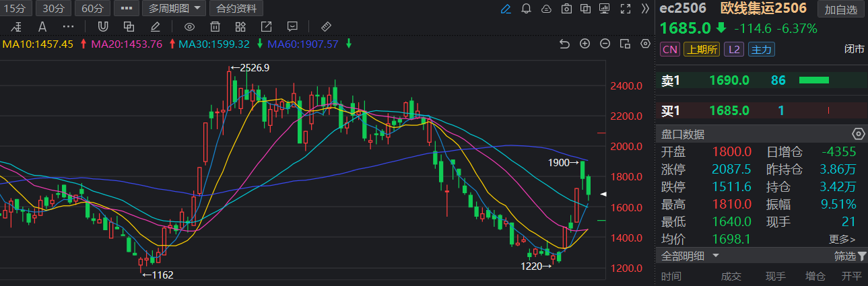
Task: Click 加自选 to add to watchlist
Action: [841, 9]
